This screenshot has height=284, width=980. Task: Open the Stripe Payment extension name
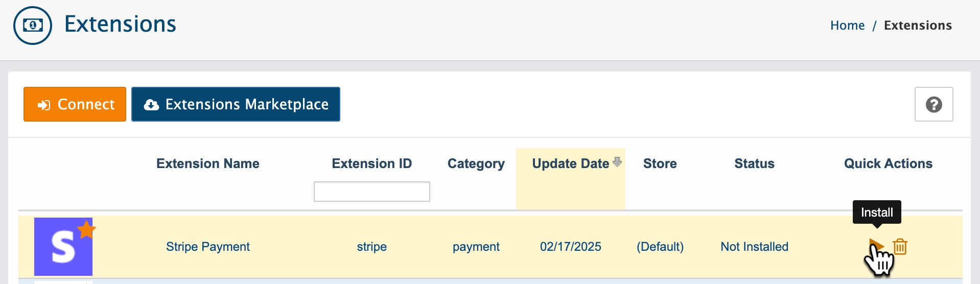208,247
